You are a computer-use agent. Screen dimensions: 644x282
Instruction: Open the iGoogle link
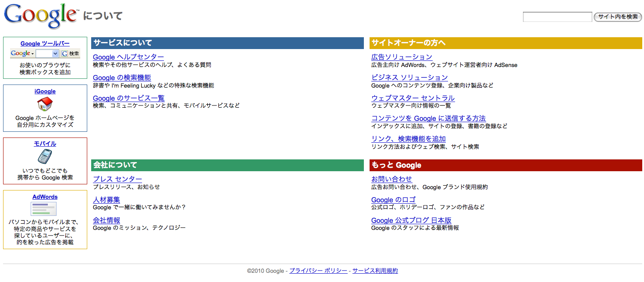[x=45, y=92]
